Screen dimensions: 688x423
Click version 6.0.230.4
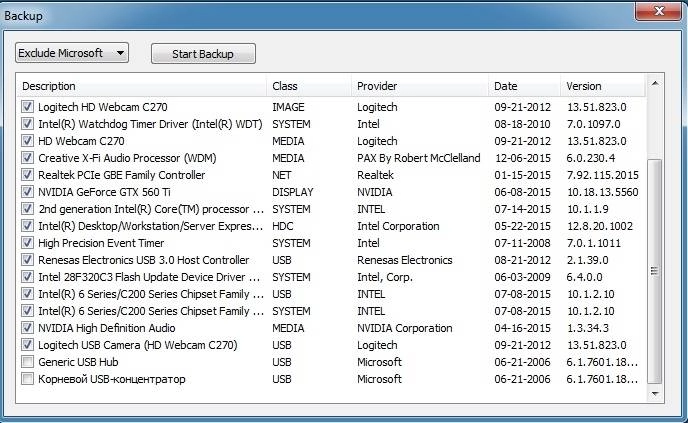(x=591, y=158)
